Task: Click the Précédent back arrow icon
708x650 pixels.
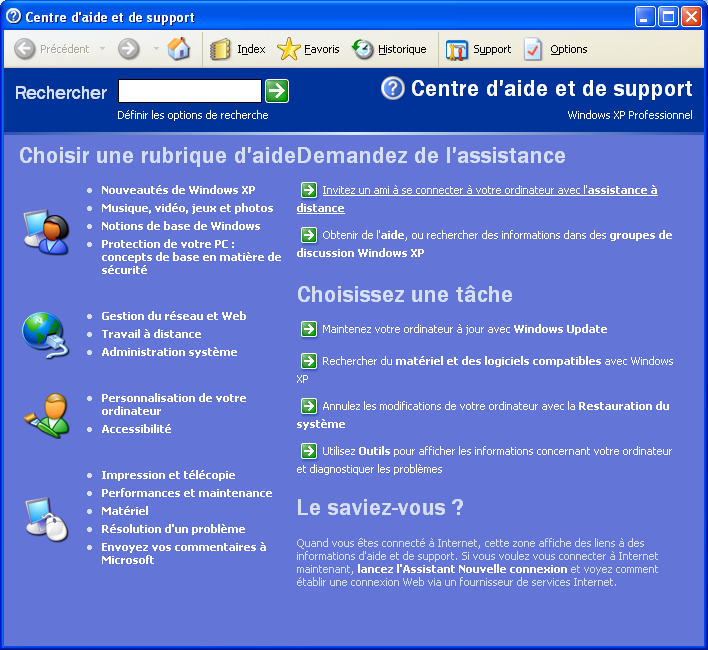Action: pos(24,49)
